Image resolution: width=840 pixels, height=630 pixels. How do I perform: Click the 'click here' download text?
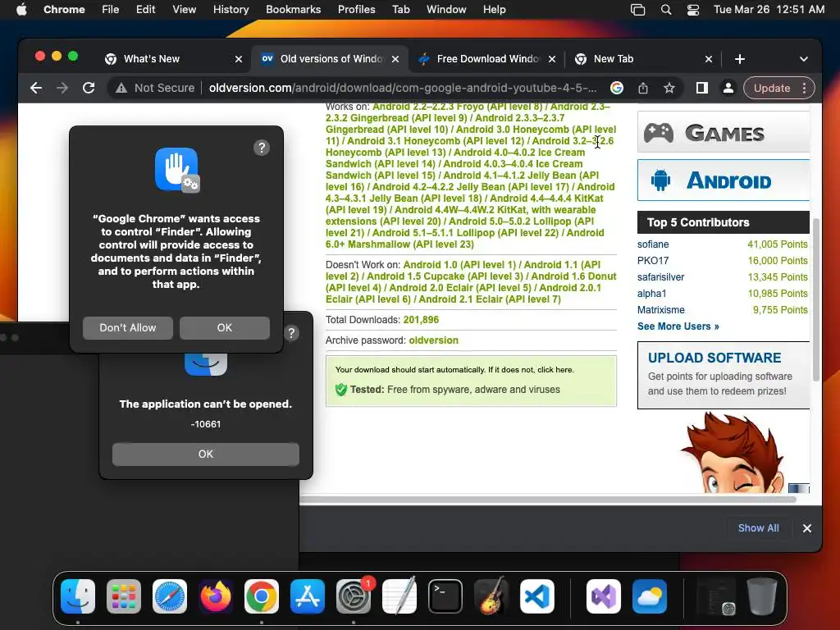(555, 370)
